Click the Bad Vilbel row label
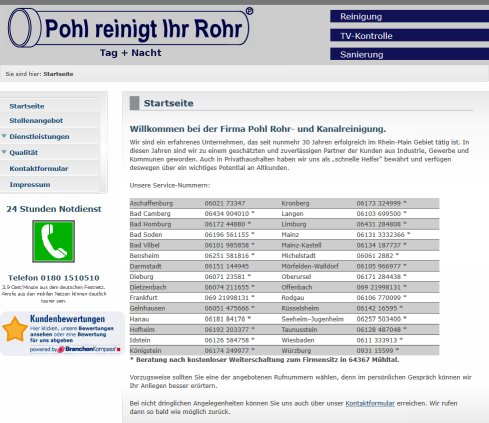This screenshot has width=489, height=423. [144, 245]
